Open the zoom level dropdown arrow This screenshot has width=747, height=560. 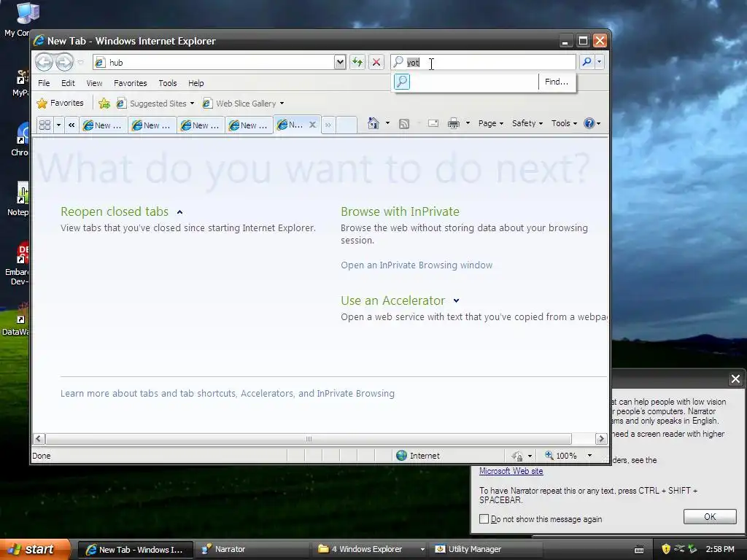click(589, 456)
